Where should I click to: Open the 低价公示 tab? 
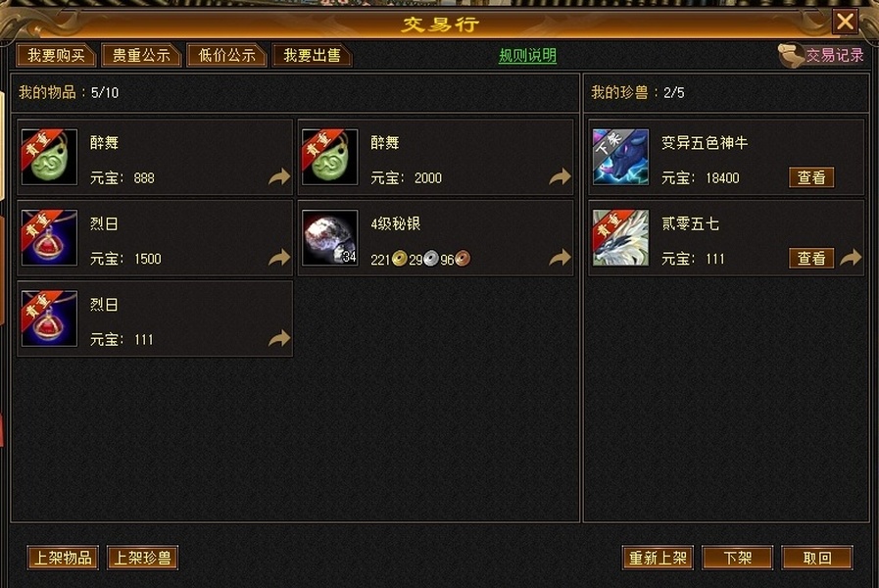(226, 55)
